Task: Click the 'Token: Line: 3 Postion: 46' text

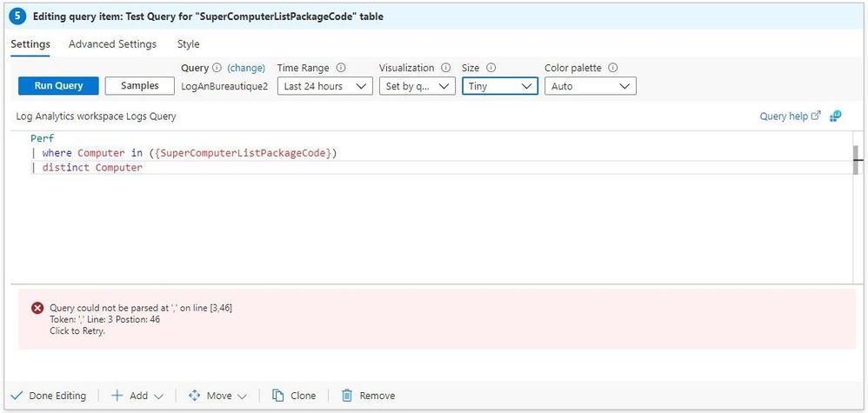Action: 104,319
